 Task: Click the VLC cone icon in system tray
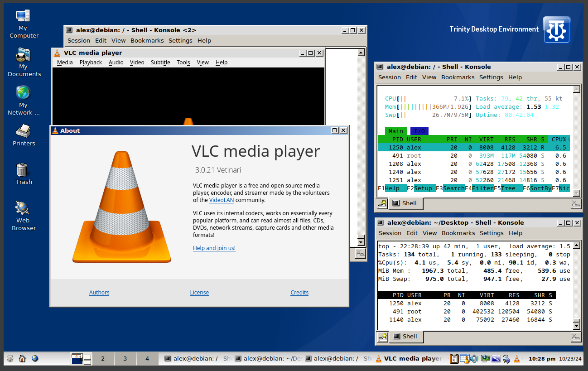517,359
